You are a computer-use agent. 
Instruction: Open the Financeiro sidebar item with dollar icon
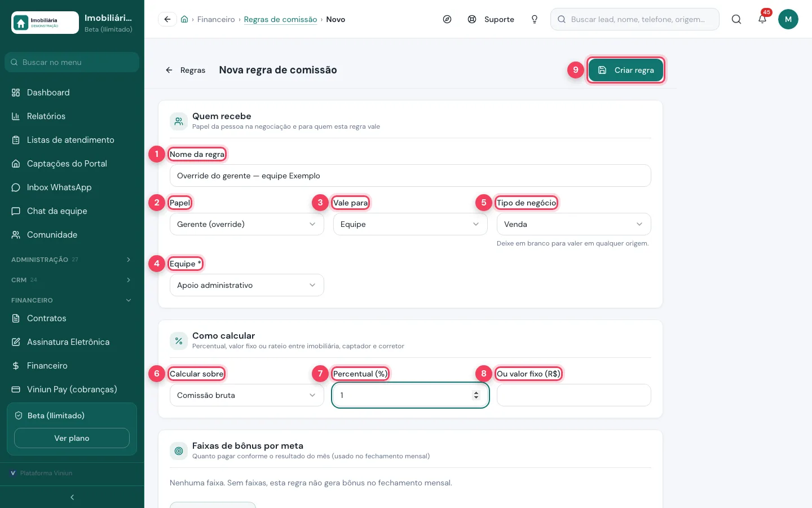point(72,366)
